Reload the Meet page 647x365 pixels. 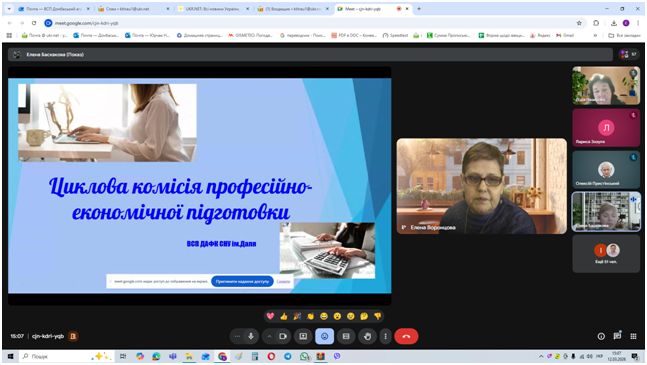34,23
